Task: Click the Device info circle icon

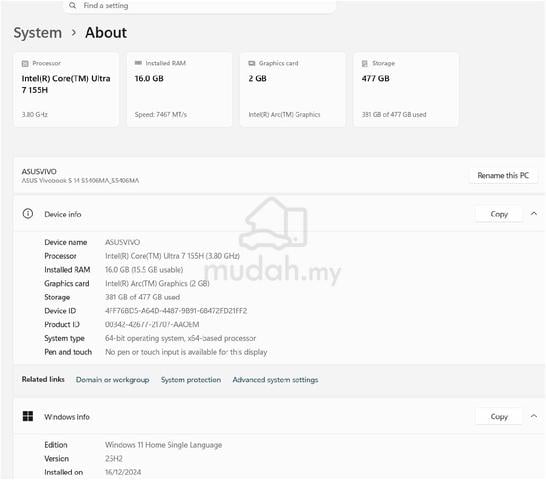Action: [28, 214]
